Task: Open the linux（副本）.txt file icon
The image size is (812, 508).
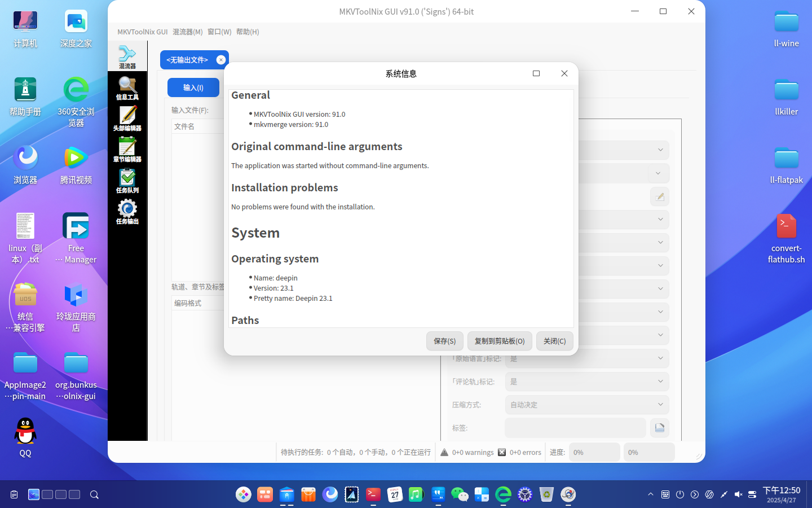Action: pyautogui.click(x=25, y=238)
